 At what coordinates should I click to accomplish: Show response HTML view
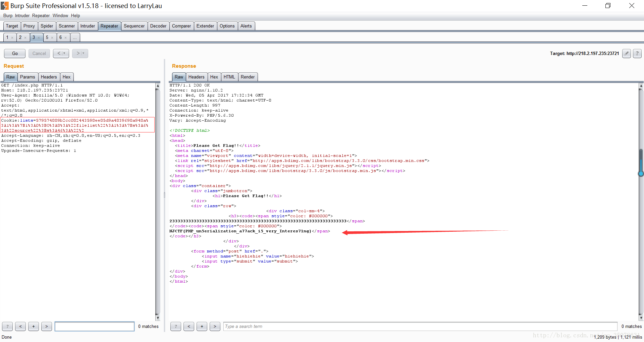[x=229, y=77]
